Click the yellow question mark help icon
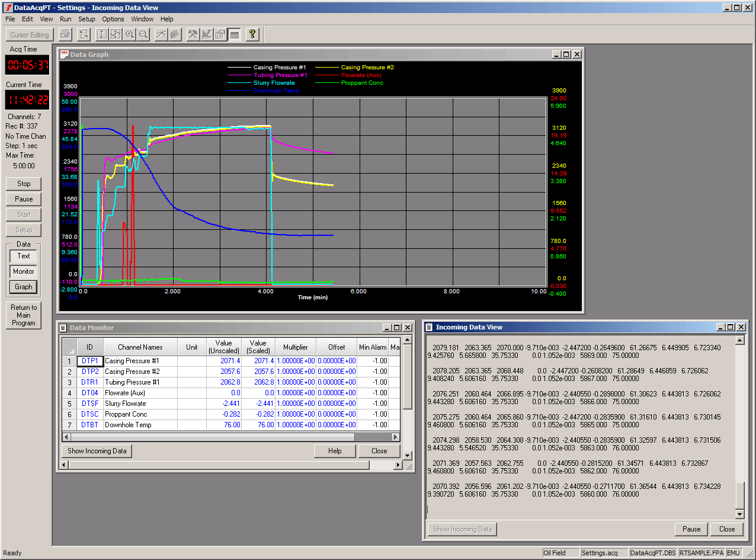Viewport: 756px width, 560px height. pos(252,34)
